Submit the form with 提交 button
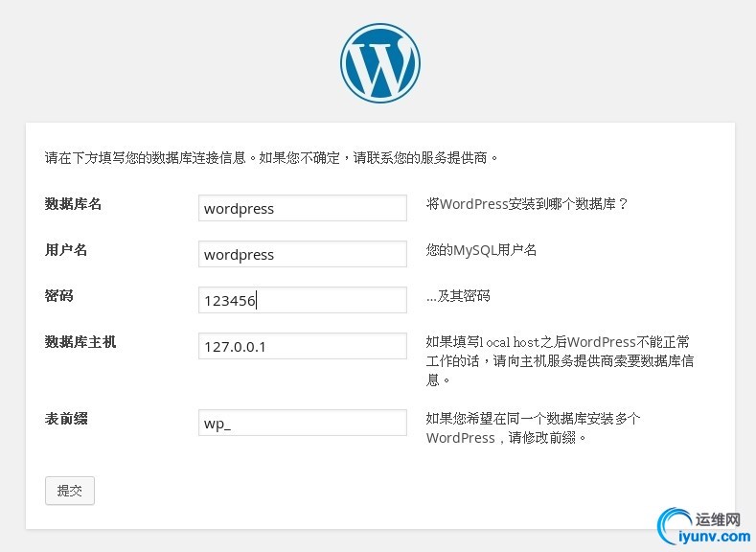756x552 pixels. (70, 491)
